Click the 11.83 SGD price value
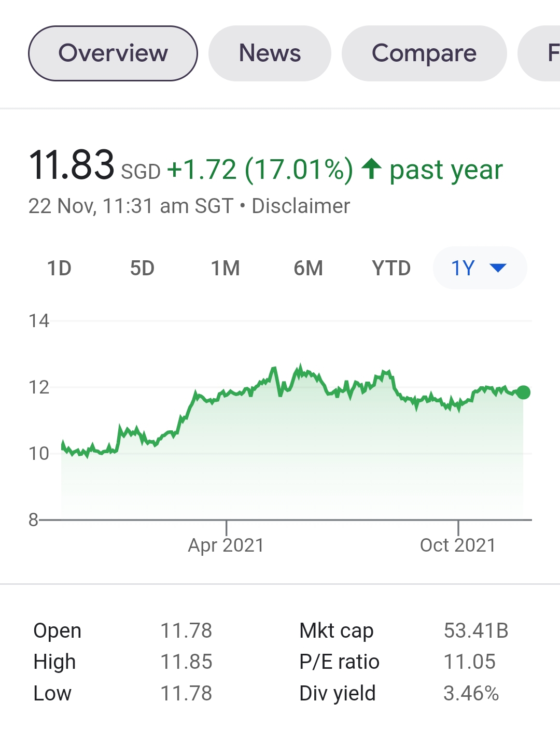This screenshot has height=730, width=560. [71, 165]
